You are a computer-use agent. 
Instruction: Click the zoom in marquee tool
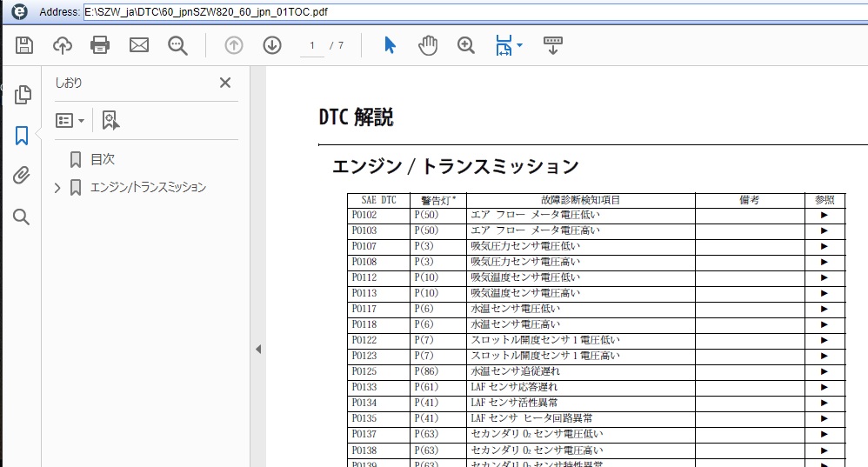pos(466,45)
